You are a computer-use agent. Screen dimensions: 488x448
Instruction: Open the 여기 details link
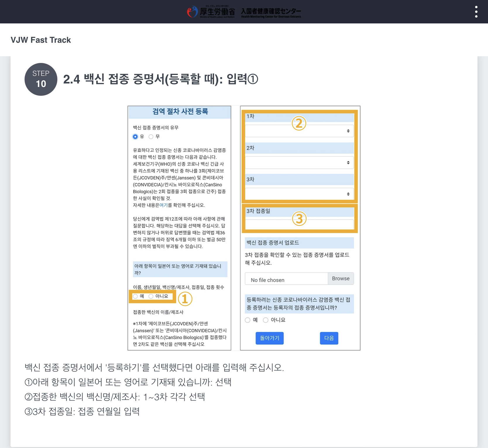[164, 205]
